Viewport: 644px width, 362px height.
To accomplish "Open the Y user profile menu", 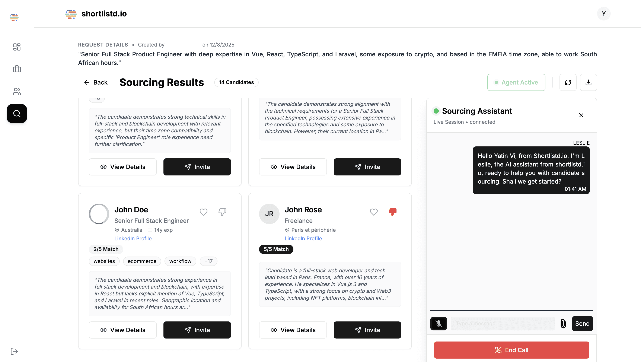I will click(604, 13).
